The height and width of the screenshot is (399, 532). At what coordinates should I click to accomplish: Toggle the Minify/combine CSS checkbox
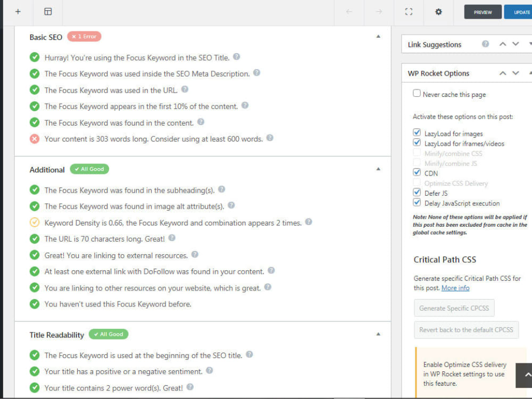click(x=417, y=152)
